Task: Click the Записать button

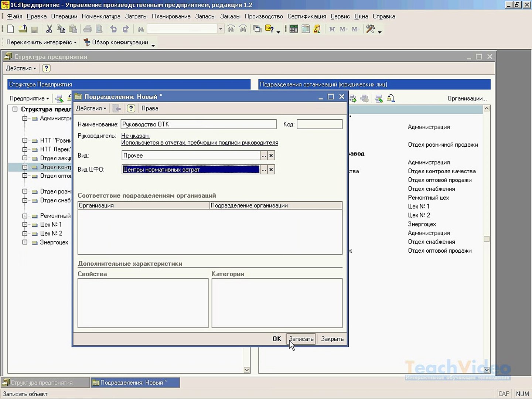Action: (x=301, y=339)
